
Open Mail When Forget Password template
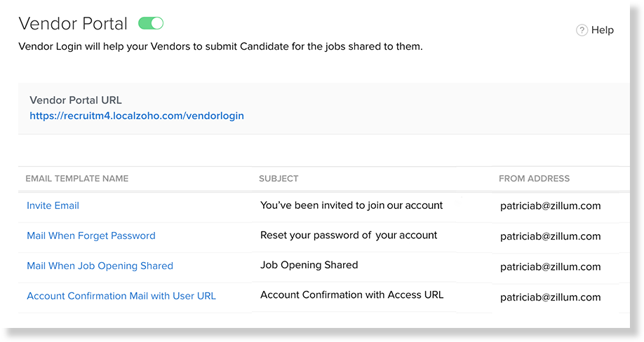(x=91, y=235)
